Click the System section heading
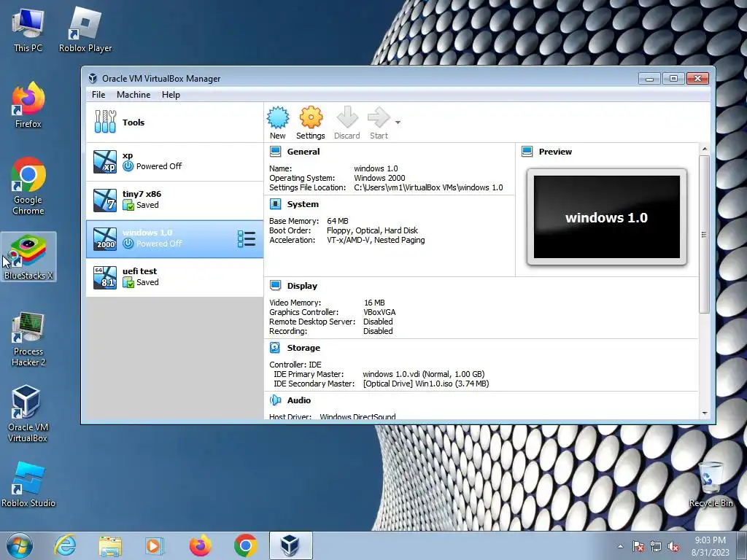747x560 pixels. point(303,204)
